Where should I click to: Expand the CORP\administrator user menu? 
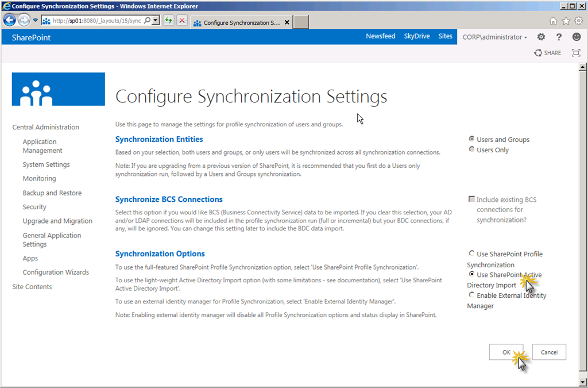[x=494, y=37]
